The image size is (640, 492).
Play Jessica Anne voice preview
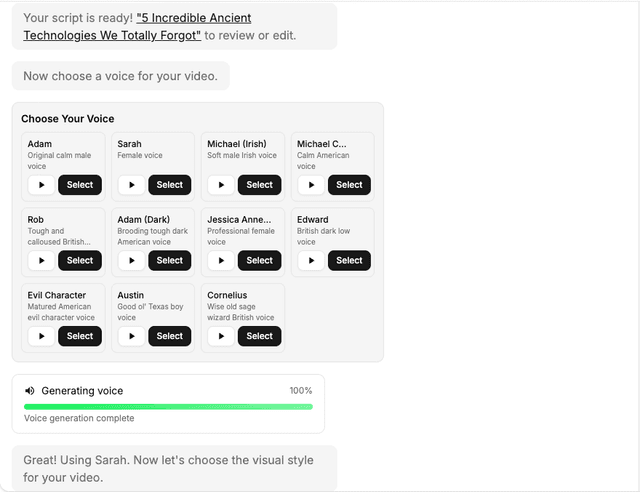pos(221,261)
